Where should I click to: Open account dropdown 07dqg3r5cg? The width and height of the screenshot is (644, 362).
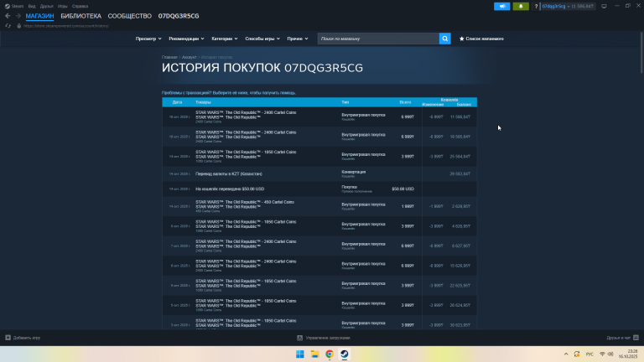click(568, 6)
